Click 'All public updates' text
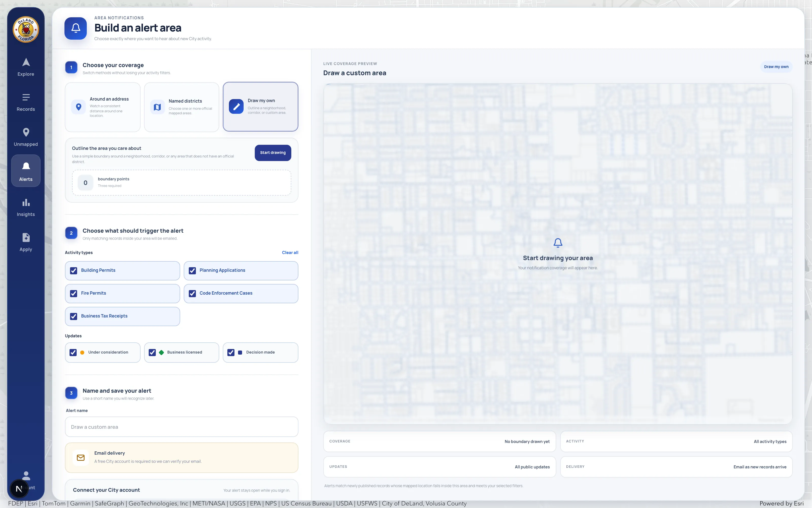The height and width of the screenshot is (508, 812). (x=532, y=467)
